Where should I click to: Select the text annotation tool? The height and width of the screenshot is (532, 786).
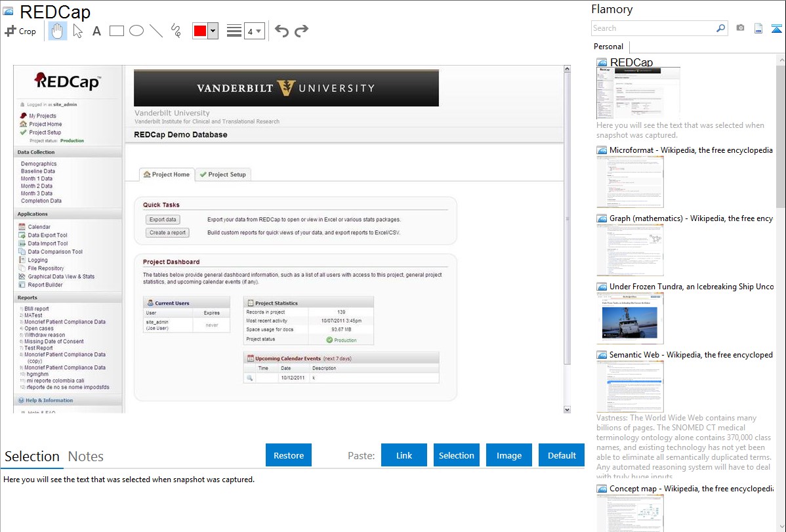(x=96, y=31)
